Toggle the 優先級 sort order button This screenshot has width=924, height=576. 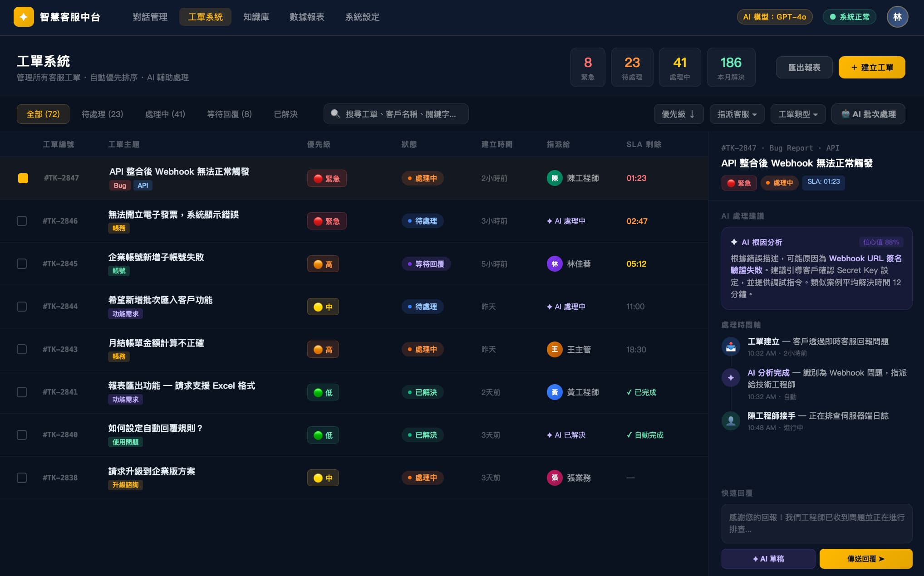pyautogui.click(x=678, y=114)
